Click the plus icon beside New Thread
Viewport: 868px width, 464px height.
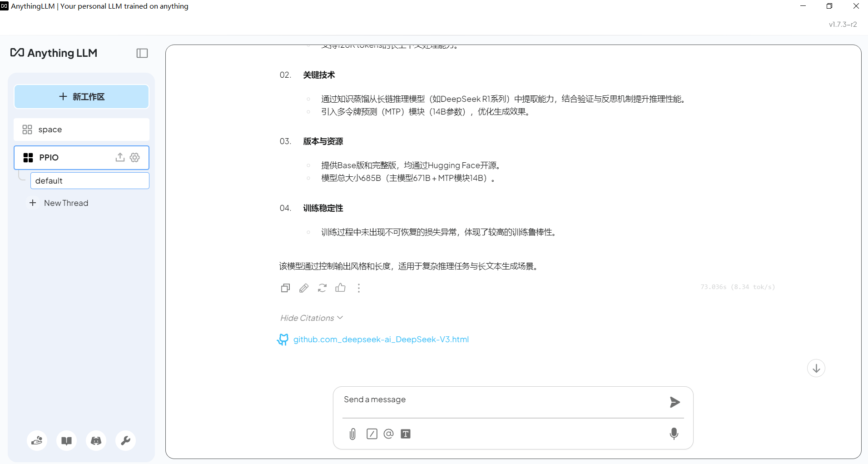[33, 203]
